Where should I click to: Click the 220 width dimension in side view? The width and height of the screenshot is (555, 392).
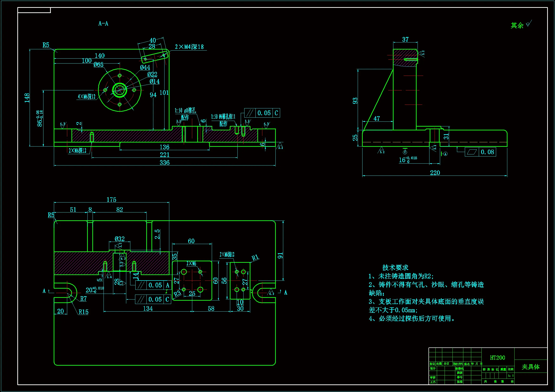coord(435,173)
